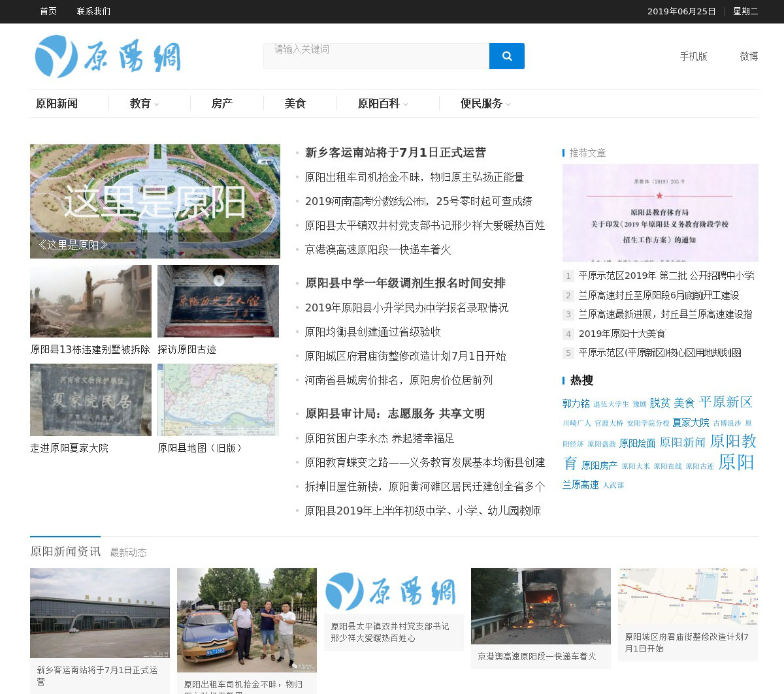The height and width of the screenshot is (694, 784).
Task: Click 首页 in the top bar
Action: coord(48,11)
